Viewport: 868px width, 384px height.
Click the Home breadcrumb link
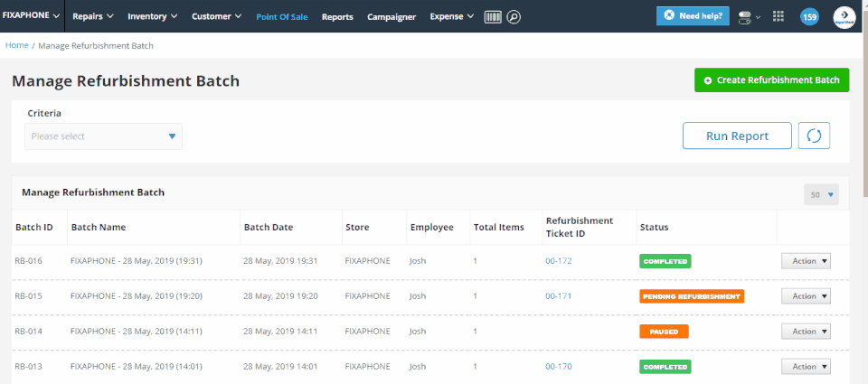coord(17,44)
